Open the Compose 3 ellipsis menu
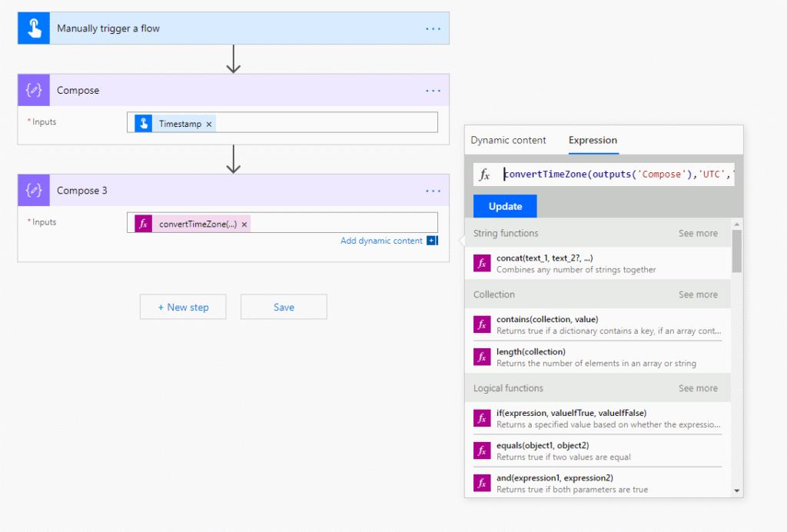This screenshot has height=532, width=787. pyautogui.click(x=433, y=191)
